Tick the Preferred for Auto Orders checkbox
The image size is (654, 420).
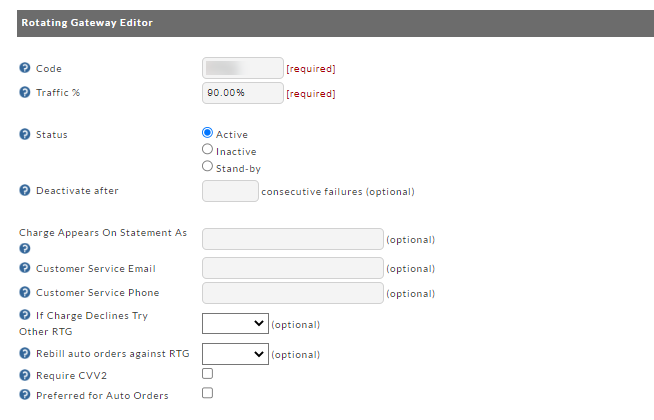pos(207,393)
